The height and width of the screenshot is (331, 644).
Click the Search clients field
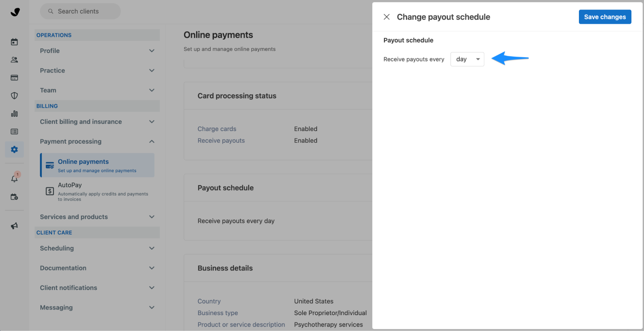point(80,11)
